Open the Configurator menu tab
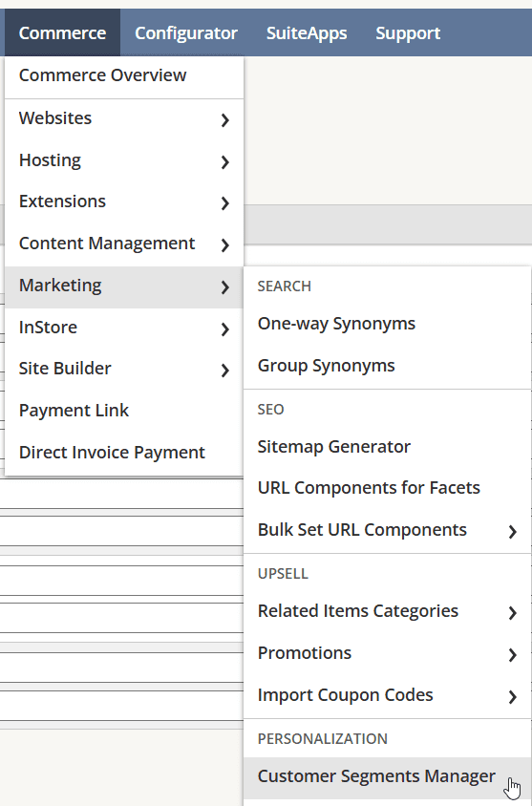Image resolution: width=532 pixels, height=806 pixels. 186,32
